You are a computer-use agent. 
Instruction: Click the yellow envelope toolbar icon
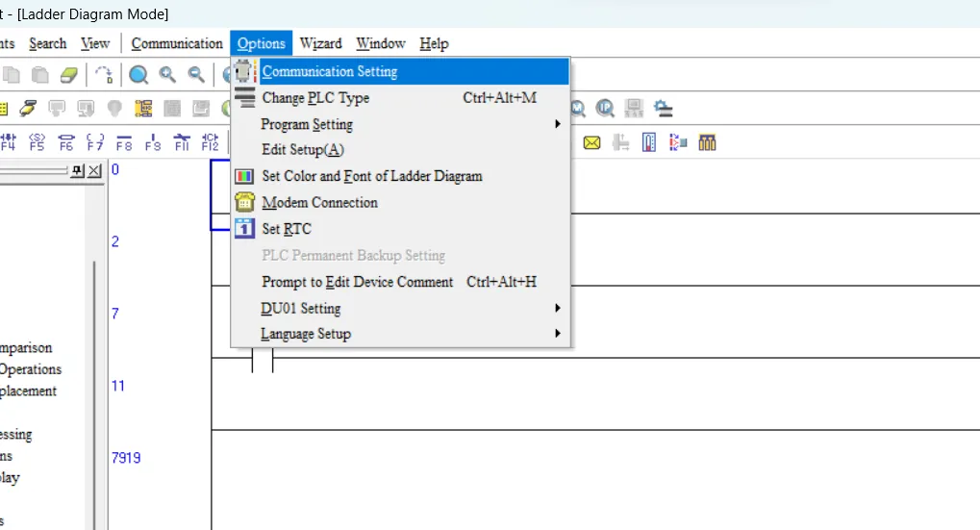click(591, 143)
